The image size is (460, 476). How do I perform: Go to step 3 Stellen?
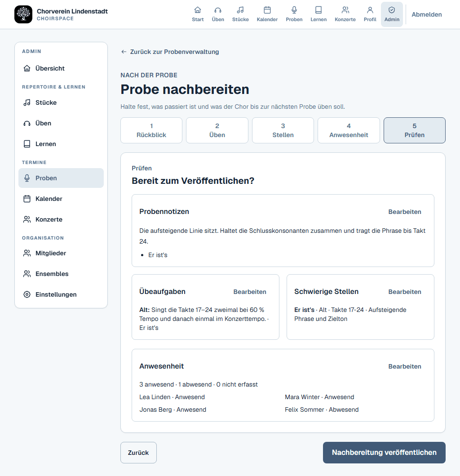pos(283,130)
